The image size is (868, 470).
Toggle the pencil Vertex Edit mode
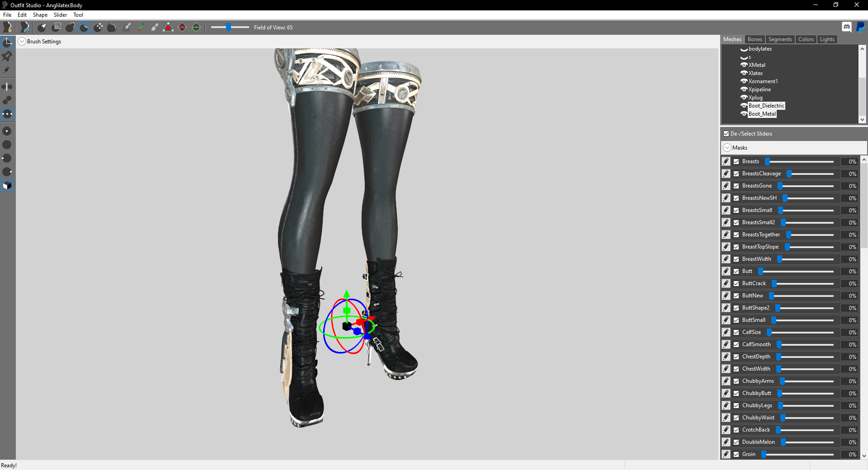(7, 70)
